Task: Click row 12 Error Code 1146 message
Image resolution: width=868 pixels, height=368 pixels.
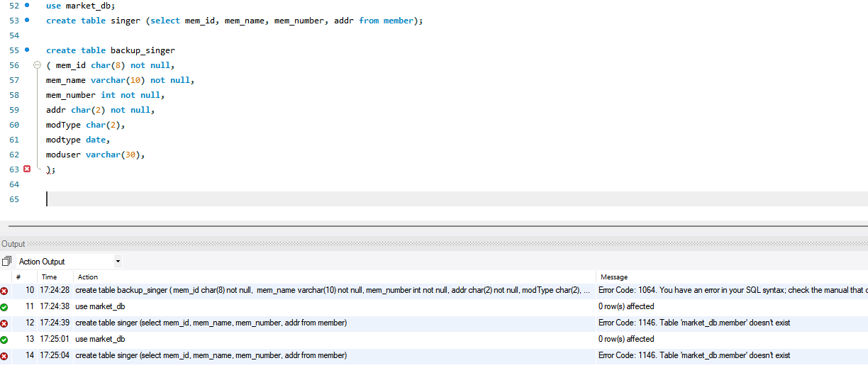Action: point(694,323)
